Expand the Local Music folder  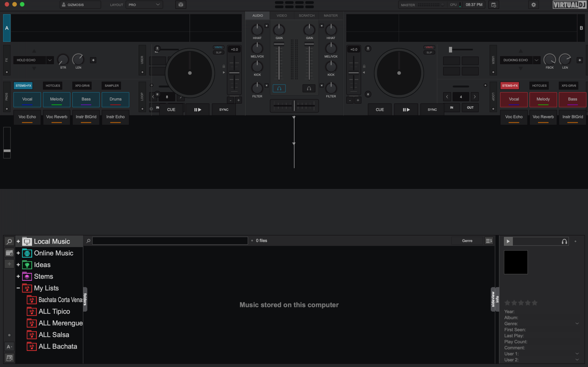click(x=18, y=242)
